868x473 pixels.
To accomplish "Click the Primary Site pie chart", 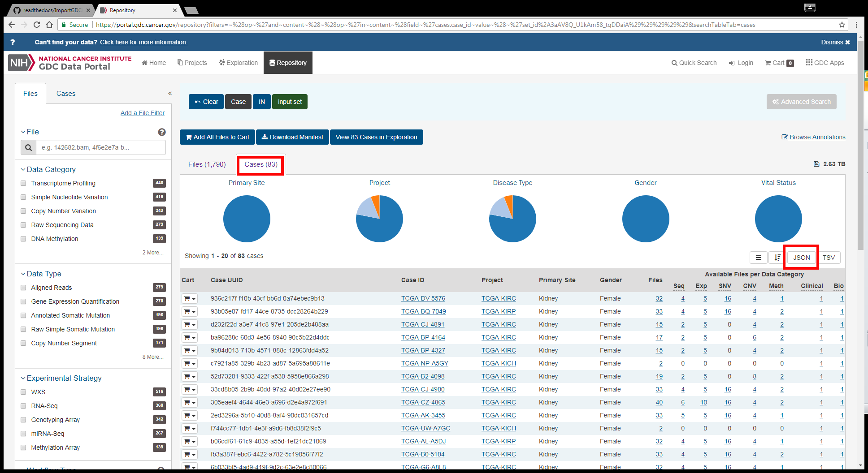I will tap(247, 219).
